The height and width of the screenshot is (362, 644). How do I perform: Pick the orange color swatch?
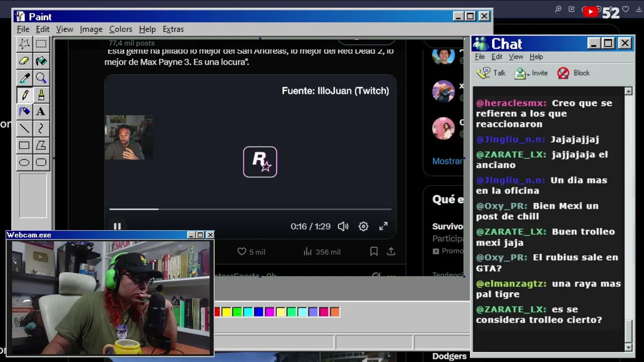coord(335,312)
